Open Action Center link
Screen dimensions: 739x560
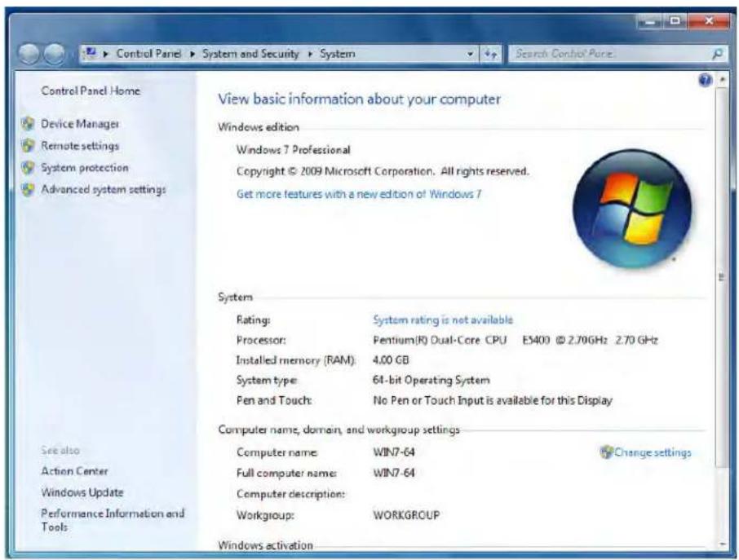(x=74, y=471)
